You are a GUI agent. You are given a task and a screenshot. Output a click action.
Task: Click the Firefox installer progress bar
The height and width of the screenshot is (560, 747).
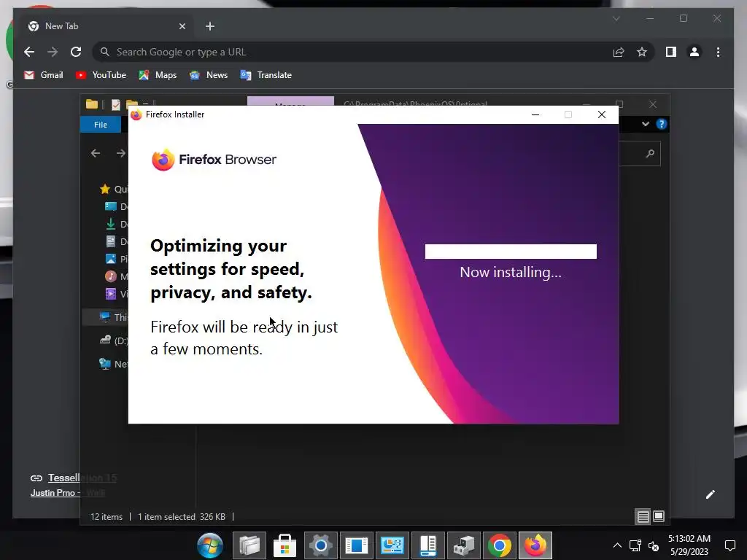pos(511,252)
